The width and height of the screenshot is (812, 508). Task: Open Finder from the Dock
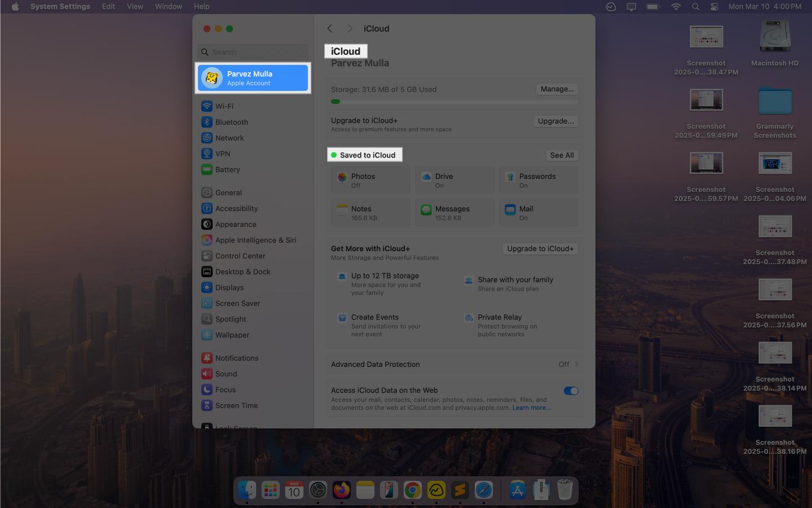[x=247, y=490]
